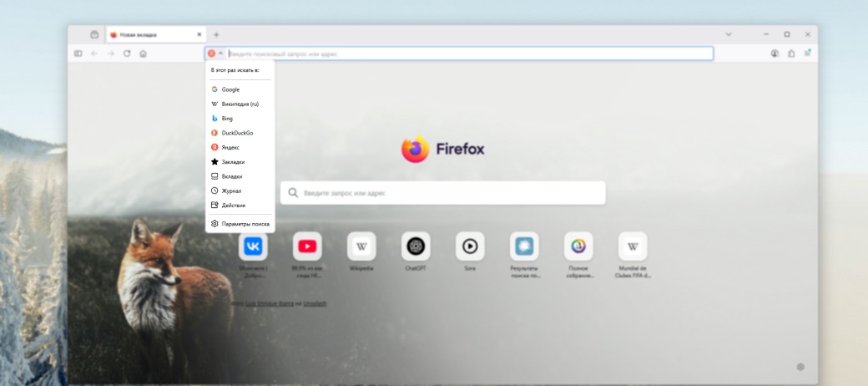Toggle the sidebar panel icon
The image size is (868, 386).
[78, 53]
